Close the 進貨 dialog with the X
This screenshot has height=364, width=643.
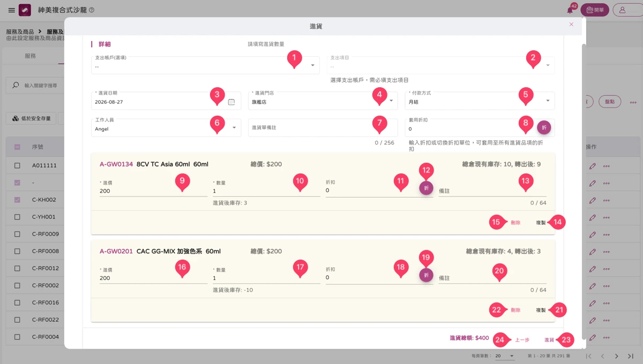[x=571, y=24]
